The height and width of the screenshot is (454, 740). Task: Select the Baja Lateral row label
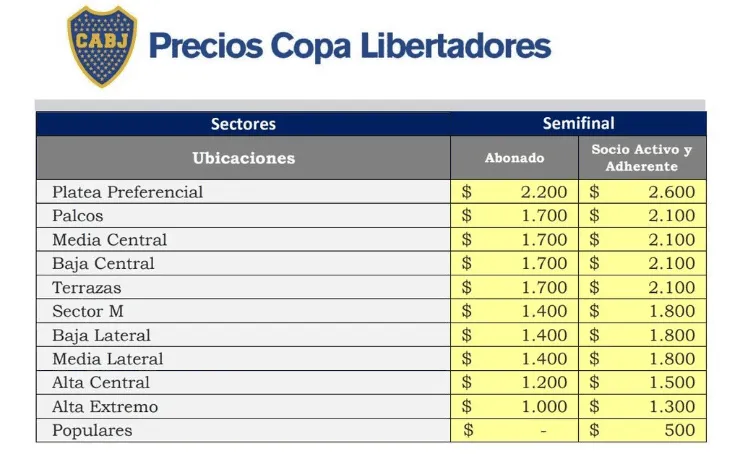point(101,335)
